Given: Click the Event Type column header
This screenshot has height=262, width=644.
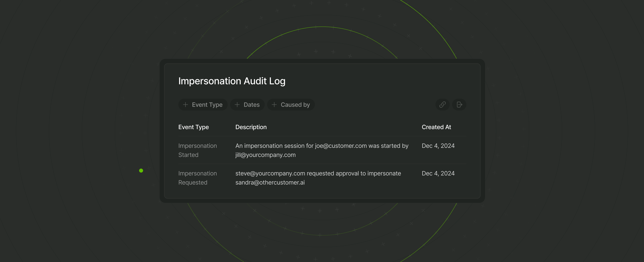Looking at the screenshot, I should click(x=194, y=127).
